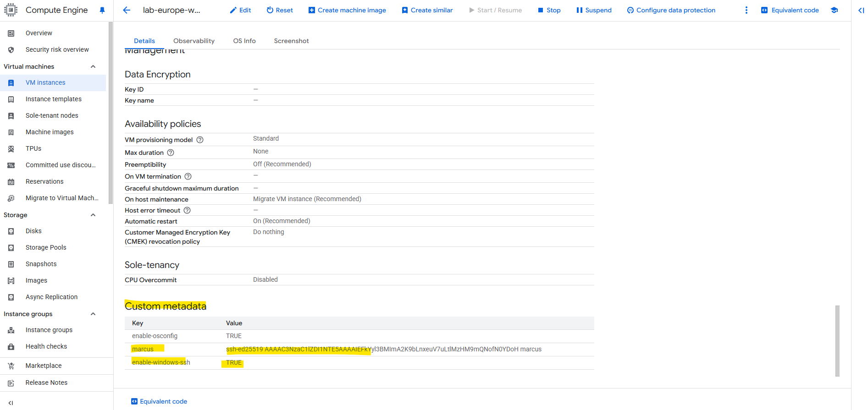
Task: Click the CPU Overcommit 'Disabled' value
Action: coord(265,279)
